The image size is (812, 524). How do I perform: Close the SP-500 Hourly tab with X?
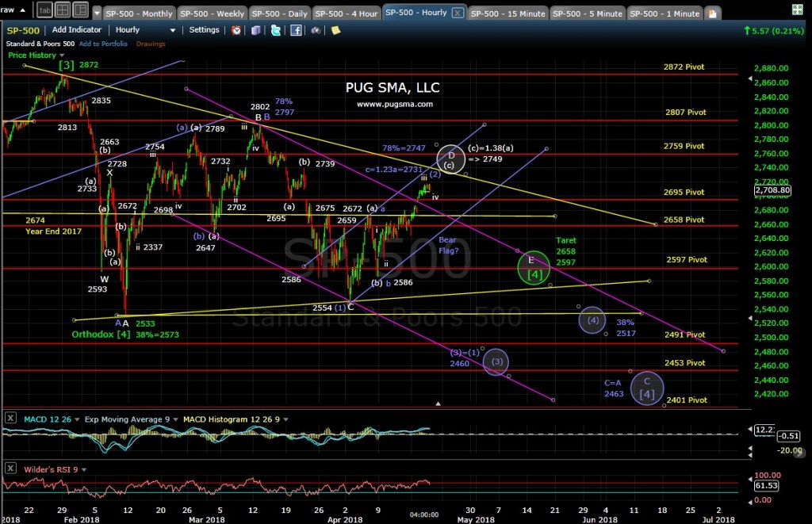458,13
